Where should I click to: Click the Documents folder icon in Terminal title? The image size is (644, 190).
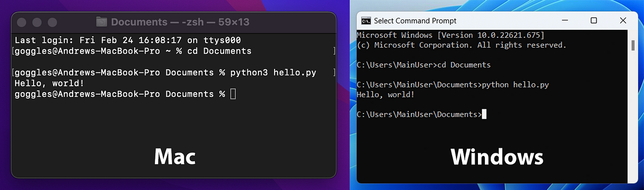pos(102,22)
